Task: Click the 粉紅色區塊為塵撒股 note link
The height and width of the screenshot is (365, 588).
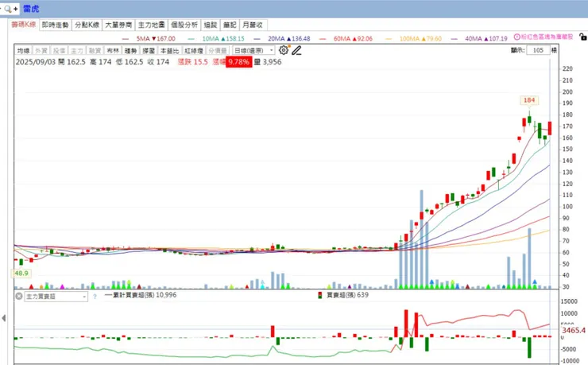Action: (547, 37)
